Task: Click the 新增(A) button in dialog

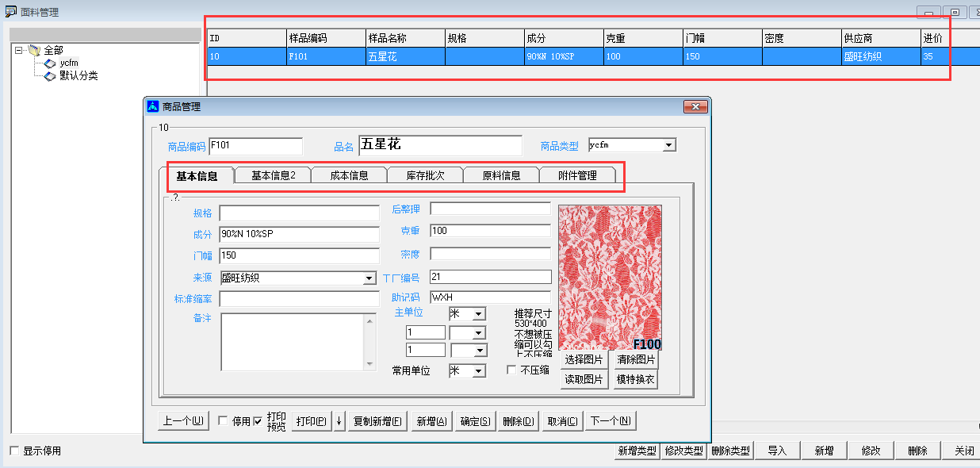Action: click(431, 421)
